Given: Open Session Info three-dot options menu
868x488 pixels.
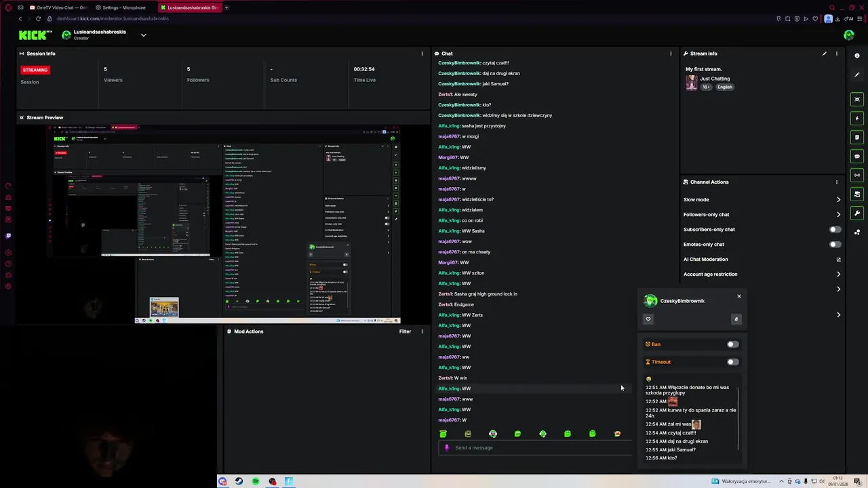Looking at the screenshot, I should coord(422,54).
